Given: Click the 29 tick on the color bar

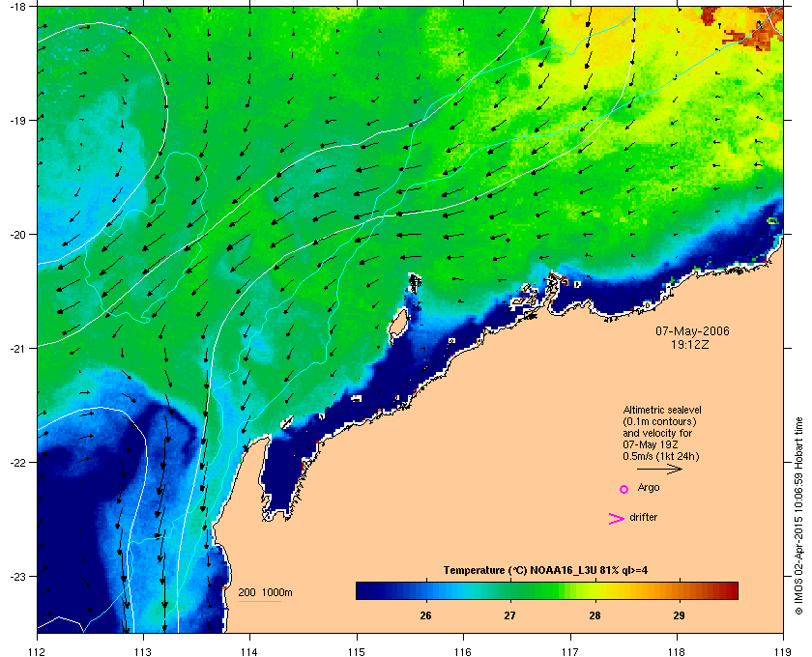Looking at the screenshot, I should click(679, 615).
